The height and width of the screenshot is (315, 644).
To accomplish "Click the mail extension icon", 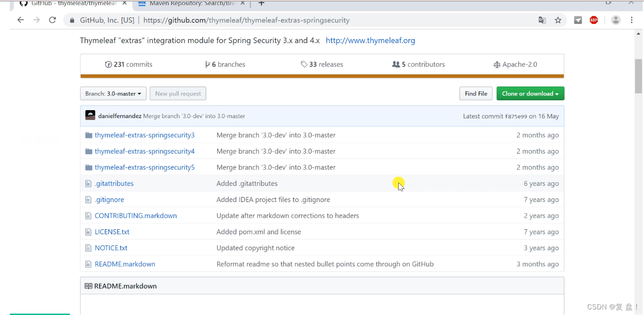I will pos(578,20).
